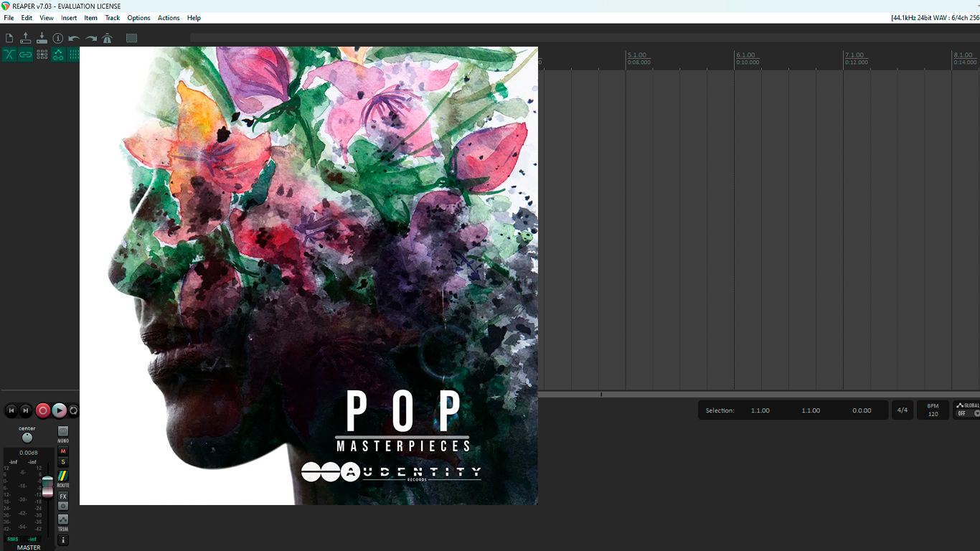Screen dimensions: 980x551
Task: Open the Track menu
Action: point(113,18)
